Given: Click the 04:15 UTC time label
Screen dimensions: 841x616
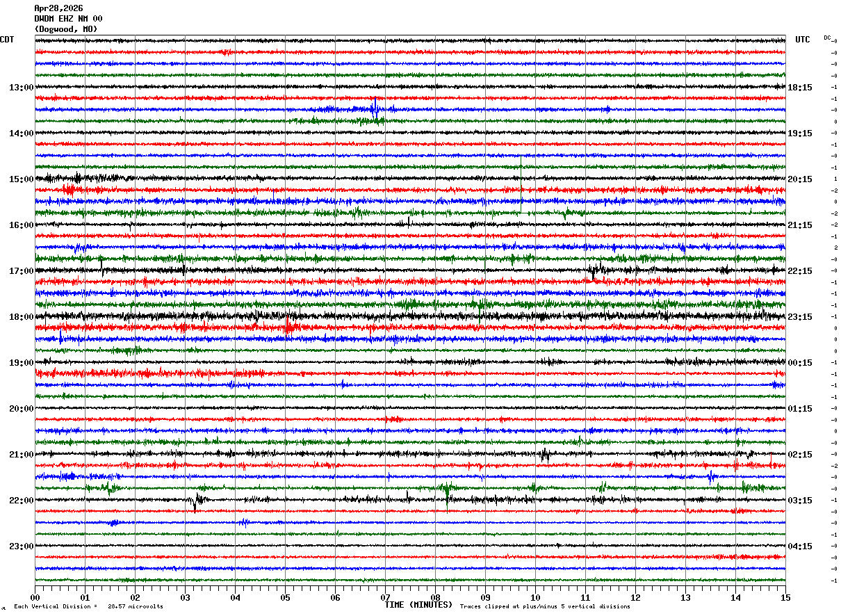Looking at the screenshot, I should tap(799, 546).
